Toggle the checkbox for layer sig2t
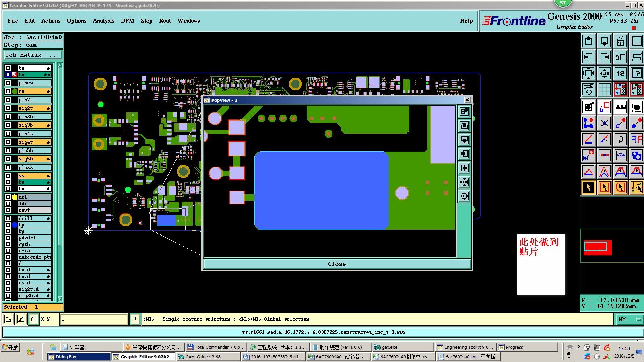This screenshot has width=644, height=362. 8,108
